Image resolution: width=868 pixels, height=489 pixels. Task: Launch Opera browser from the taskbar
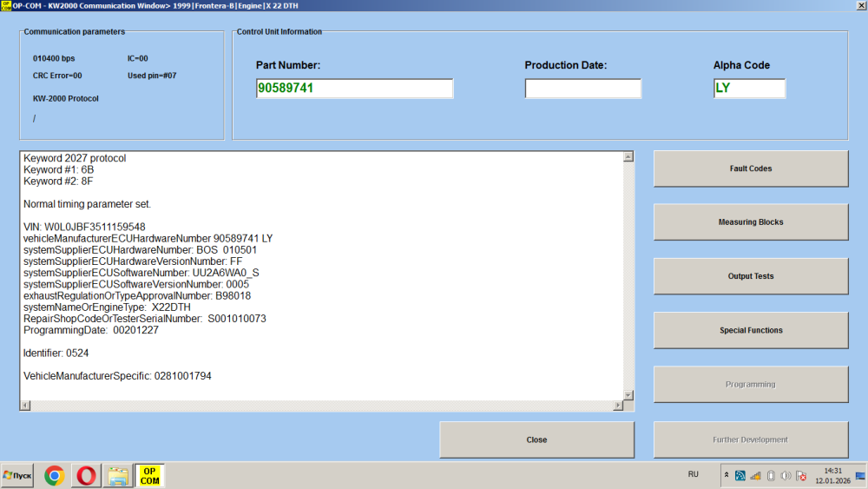tap(86, 475)
